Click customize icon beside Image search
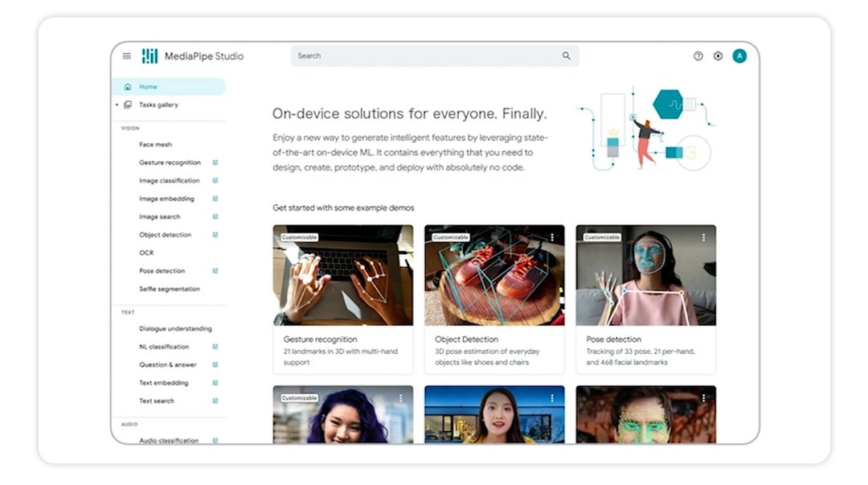The height and width of the screenshot is (485, 868). (215, 216)
